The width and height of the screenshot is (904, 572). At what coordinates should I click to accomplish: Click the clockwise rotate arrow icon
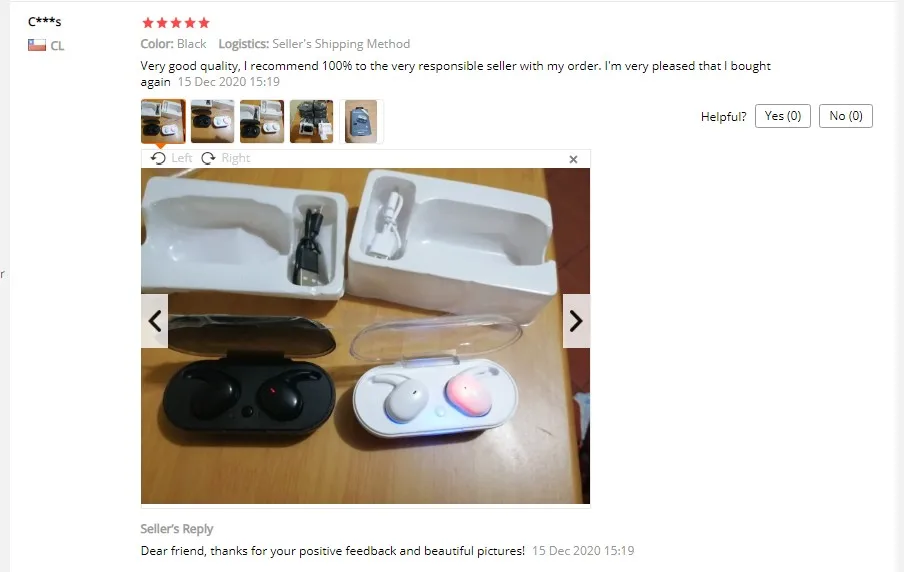(208, 158)
